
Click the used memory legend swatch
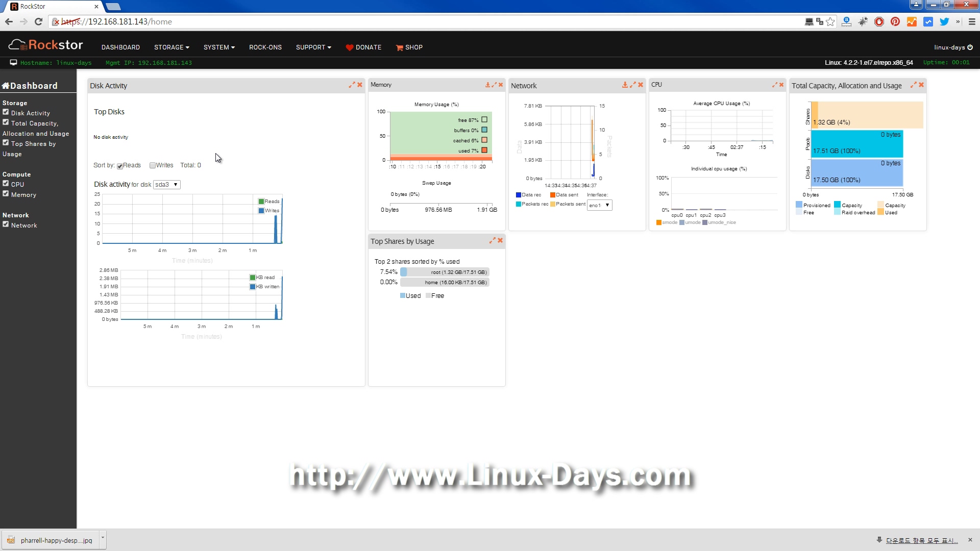click(x=484, y=150)
